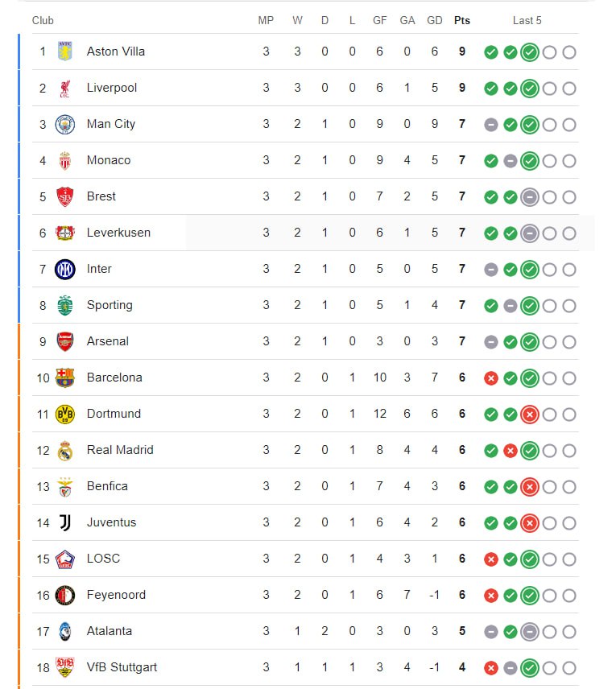Select the Barcelona club crest
The image size is (616, 689).
(x=65, y=378)
